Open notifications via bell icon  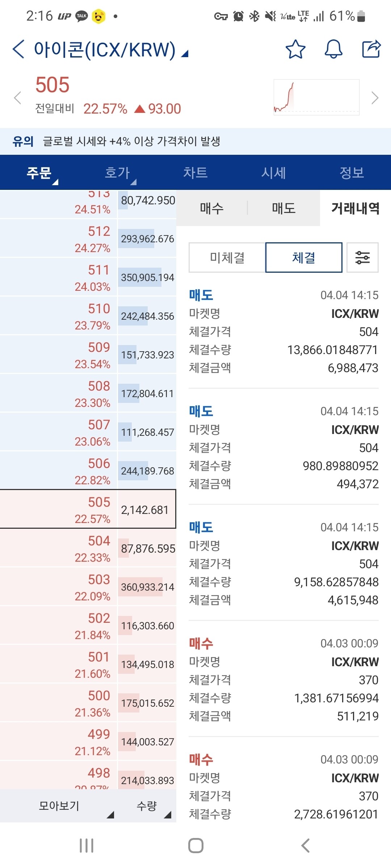point(333,50)
